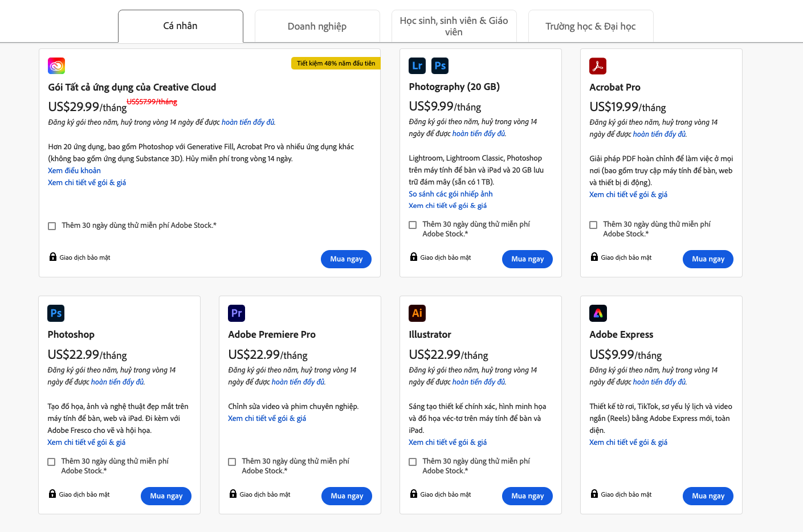The image size is (803, 532).
Task: Click the Creative Cloud rainbow app icon
Action: point(56,66)
